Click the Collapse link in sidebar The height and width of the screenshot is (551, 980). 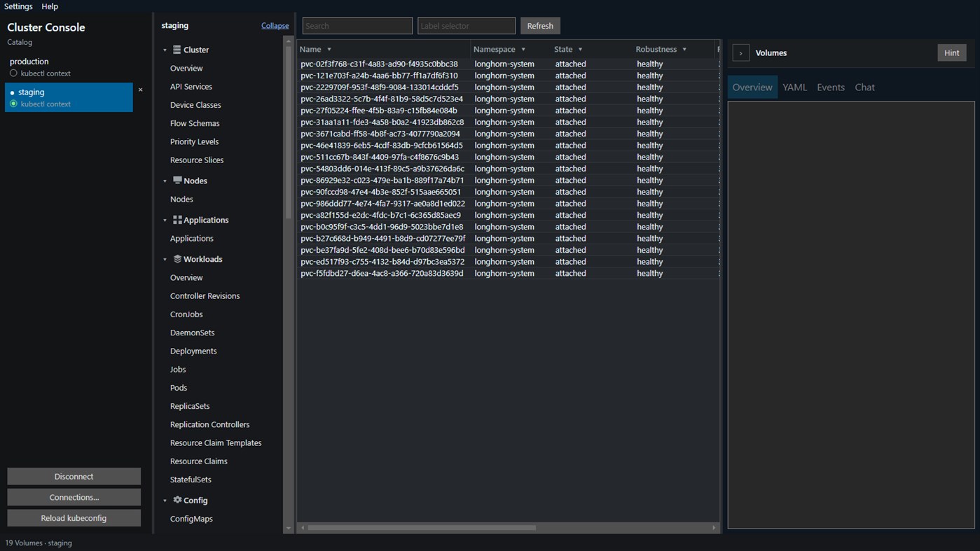click(x=275, y=26)
